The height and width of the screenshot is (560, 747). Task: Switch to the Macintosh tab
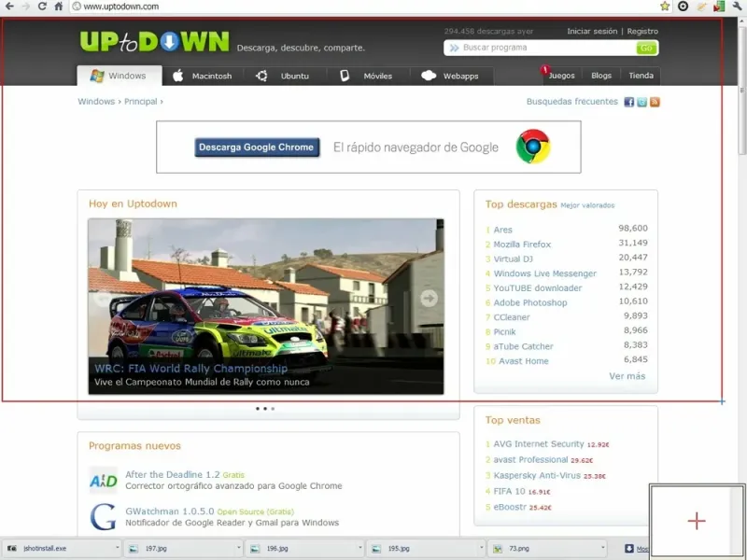(203, 76)
